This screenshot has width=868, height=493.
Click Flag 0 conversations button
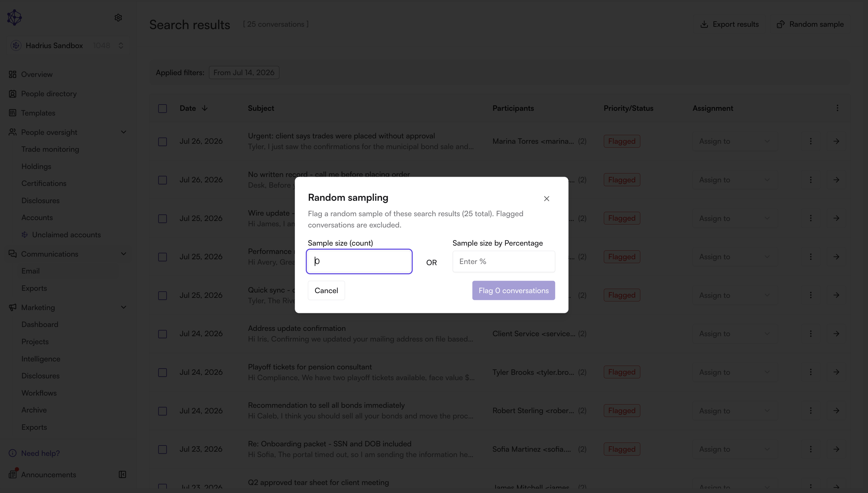point(513,290)
